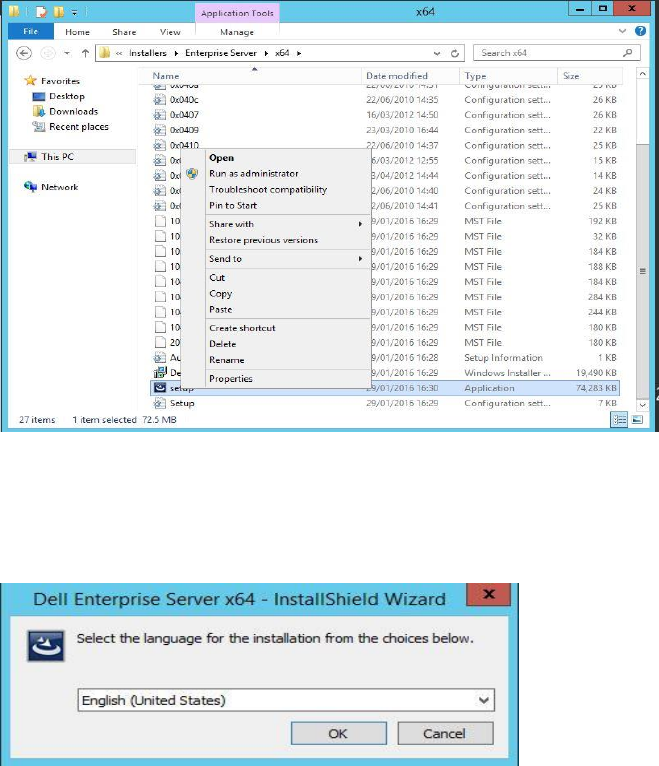Click the file list vertical scrollbar thumb
Viewport: 659px width, 766px height.
[643, 271]
